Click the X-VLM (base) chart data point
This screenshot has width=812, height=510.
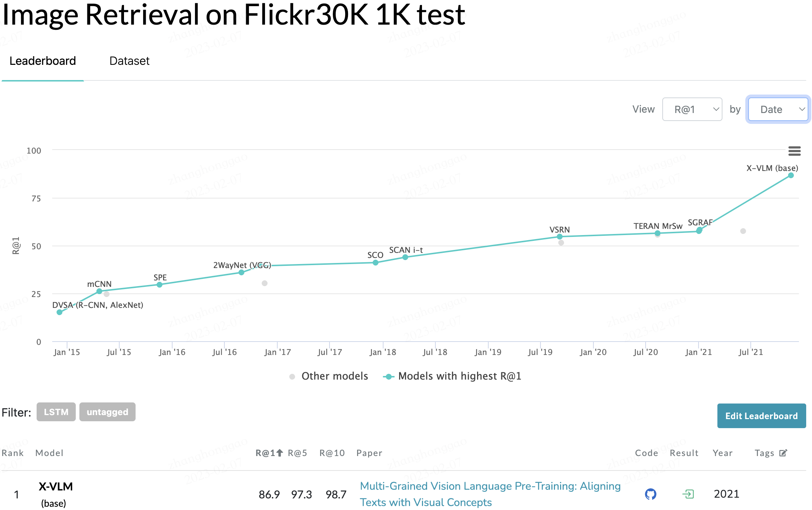[791, 175]
